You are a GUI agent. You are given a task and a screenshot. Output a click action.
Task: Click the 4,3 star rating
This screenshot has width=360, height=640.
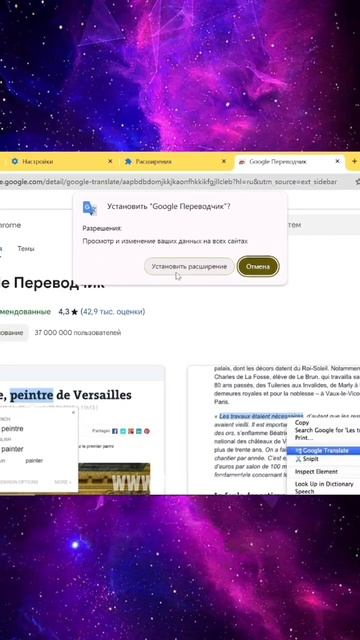pos(68,312)
